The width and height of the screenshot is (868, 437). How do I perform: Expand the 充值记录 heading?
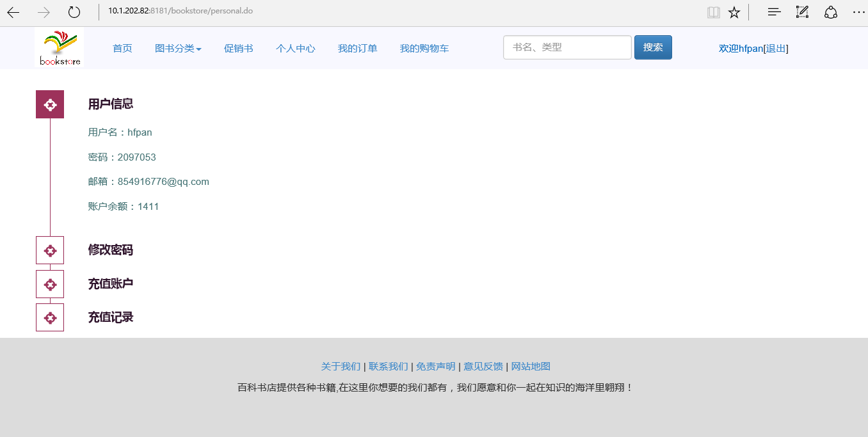(x=111, y=317)
